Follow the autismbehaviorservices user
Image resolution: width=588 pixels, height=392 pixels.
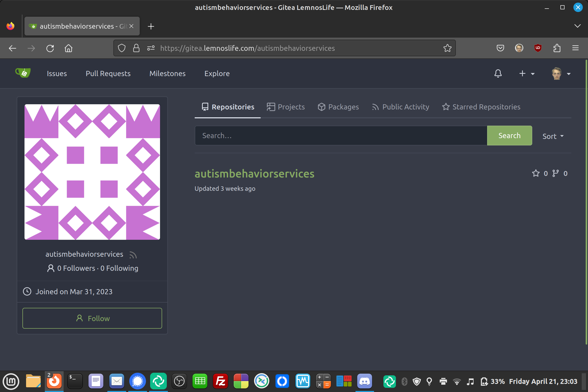point(92,318)
